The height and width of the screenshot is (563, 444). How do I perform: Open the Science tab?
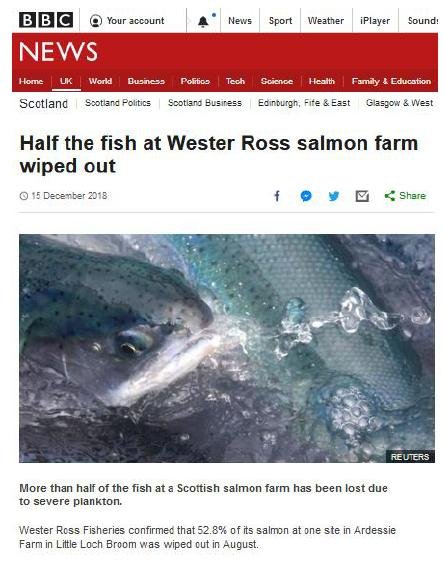coord(277,81)
